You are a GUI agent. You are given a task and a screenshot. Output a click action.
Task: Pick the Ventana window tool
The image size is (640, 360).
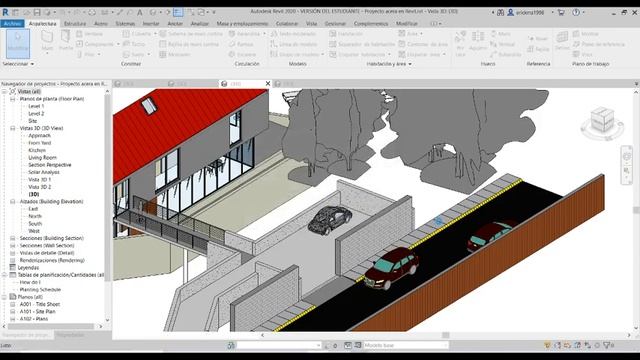(89, 34)
